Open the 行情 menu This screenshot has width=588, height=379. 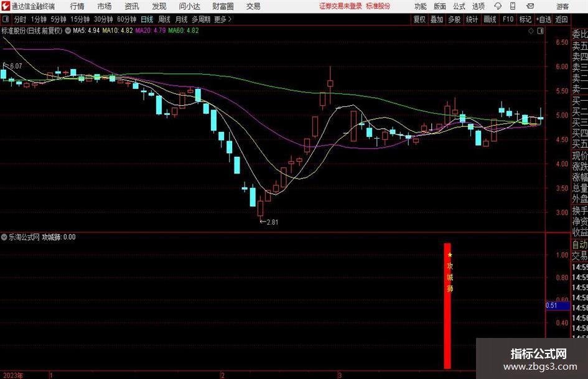77,6
